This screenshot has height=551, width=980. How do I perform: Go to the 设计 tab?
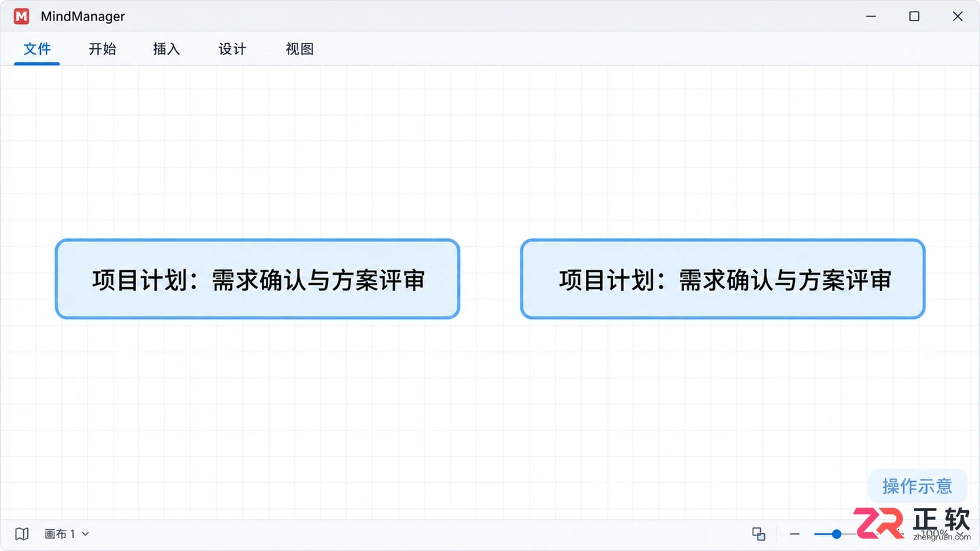coord(232,49)
